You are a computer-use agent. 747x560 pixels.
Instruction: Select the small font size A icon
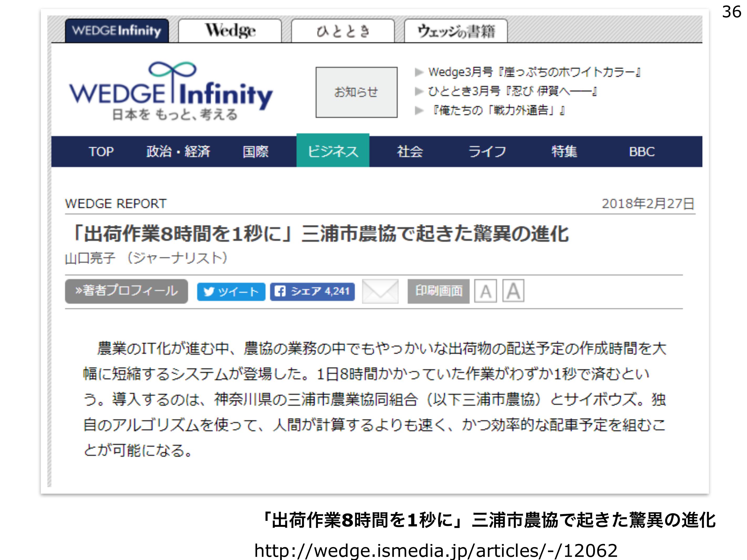(x=485, y=291)
